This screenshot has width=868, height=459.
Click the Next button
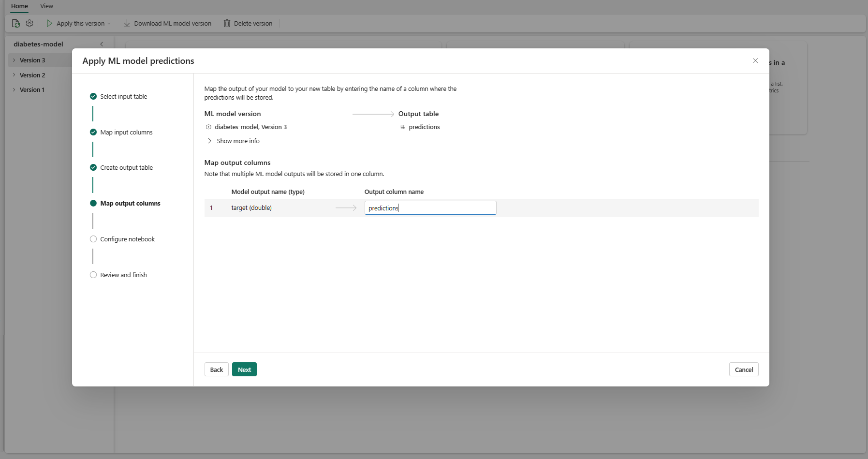pyautogui.click(x=244, y=370)
